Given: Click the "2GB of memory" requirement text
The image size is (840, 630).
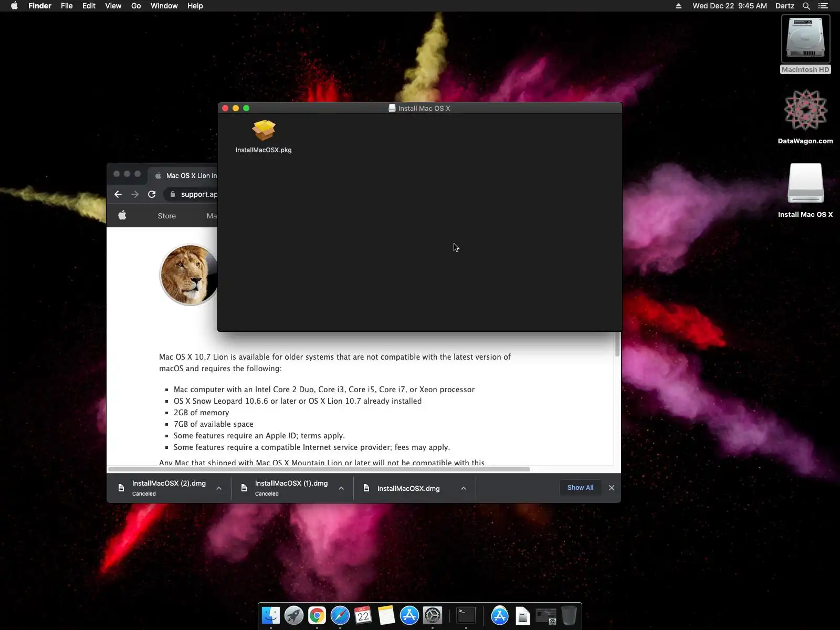Looking at the screenshot, I should pos(201,413).
